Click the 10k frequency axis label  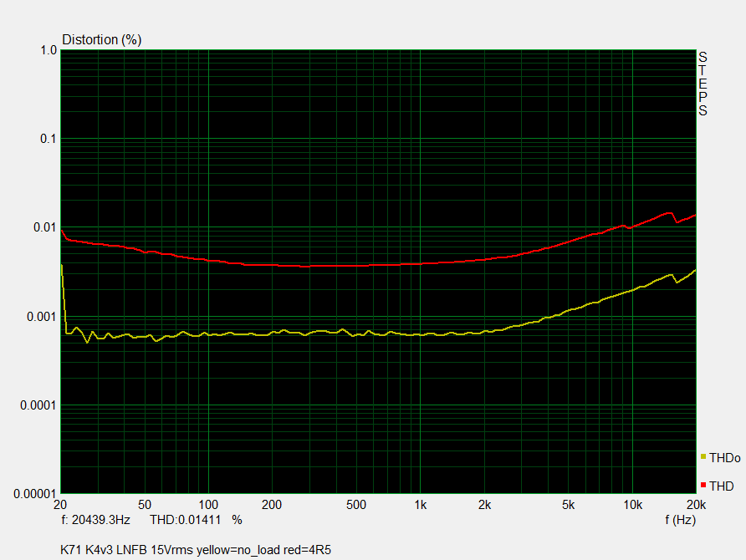pos(633,505)
